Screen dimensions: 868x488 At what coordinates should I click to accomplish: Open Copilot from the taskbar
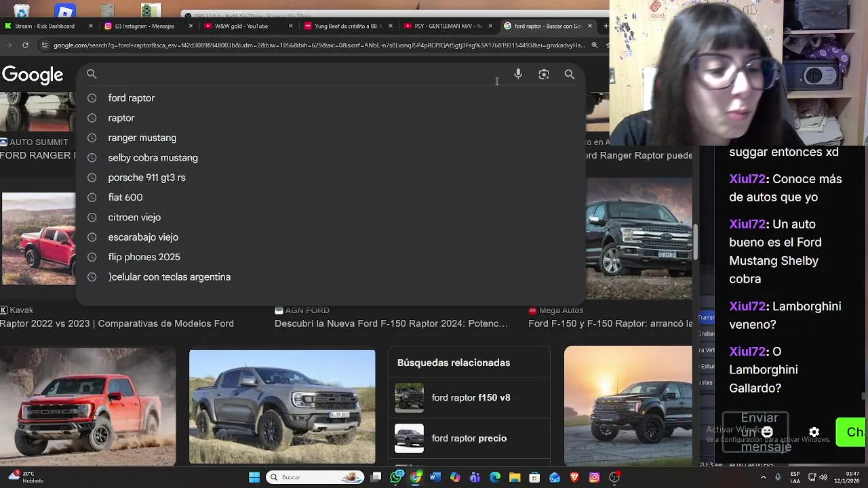click(455, 477)
